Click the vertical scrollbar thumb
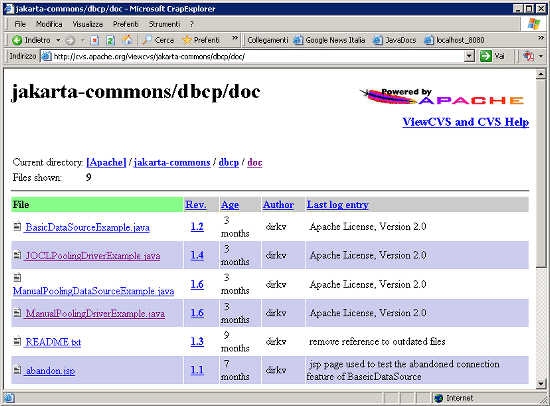Screen dimensions: 550x406 pos(541,173)
